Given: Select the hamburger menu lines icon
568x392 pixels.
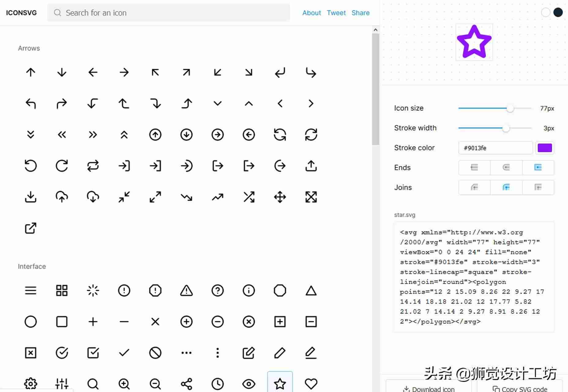Looking at the screenshot, I should pyautogui.click(x=31, y=290).
